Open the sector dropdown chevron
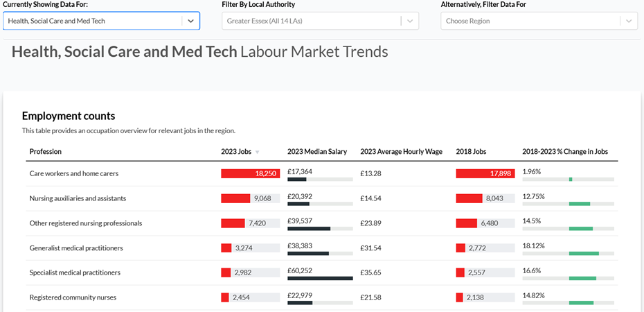644x312 pixels. tap(191, 21)
